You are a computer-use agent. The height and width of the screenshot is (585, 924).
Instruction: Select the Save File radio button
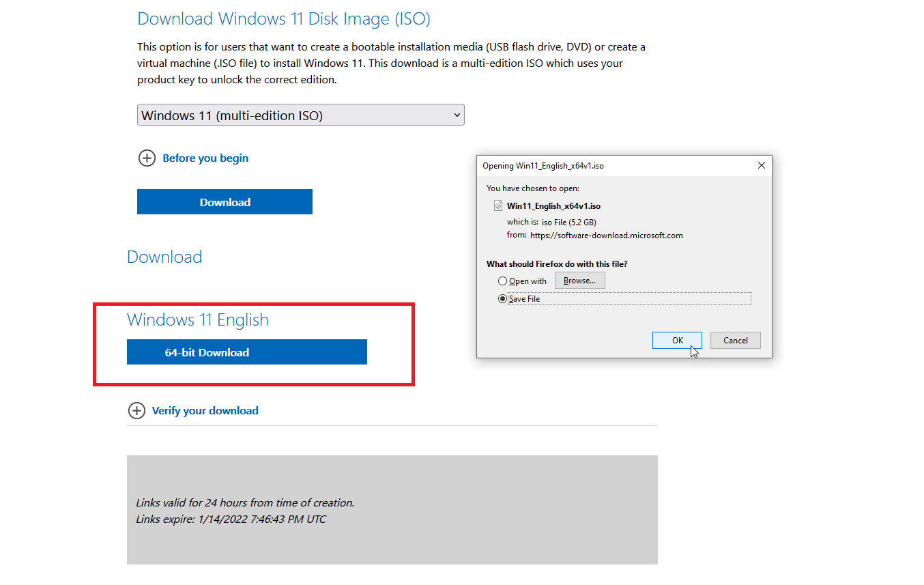point(503,298)
